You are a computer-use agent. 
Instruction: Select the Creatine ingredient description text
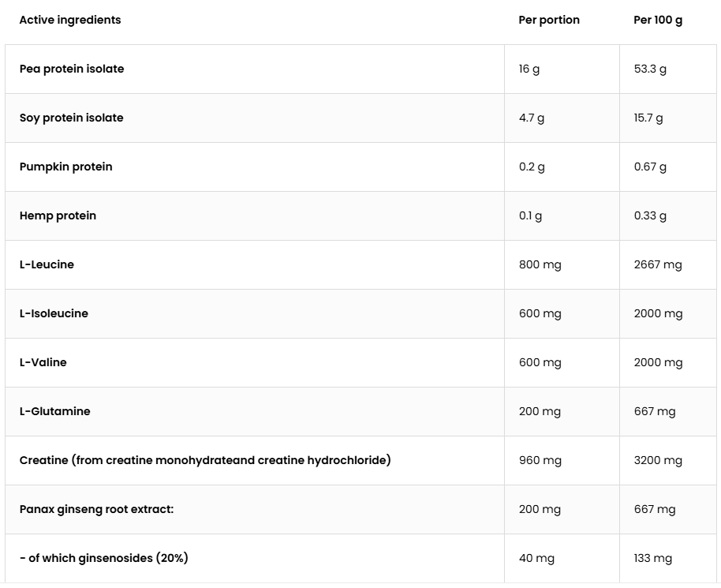click(x=205, y=460)
